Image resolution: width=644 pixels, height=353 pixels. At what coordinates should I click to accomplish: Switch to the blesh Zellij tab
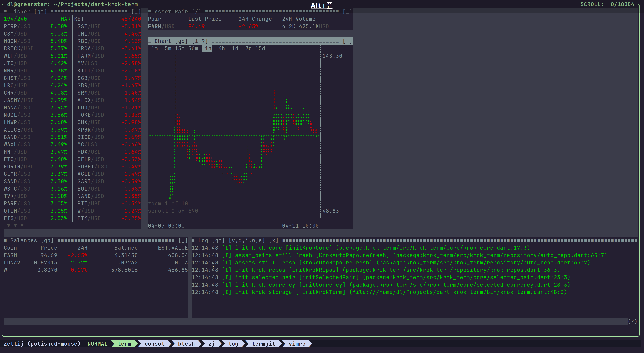pos(186,344)
